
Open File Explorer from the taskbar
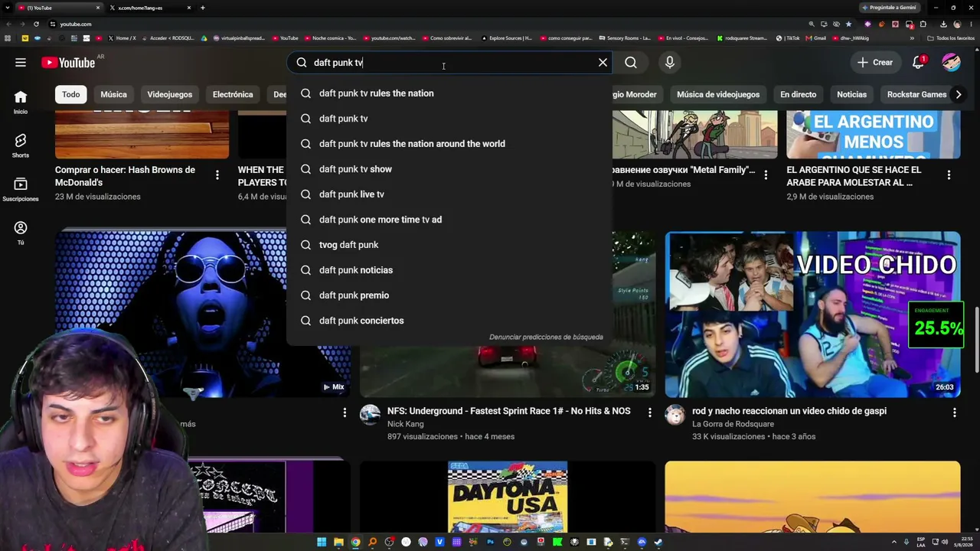pos(338,543)
